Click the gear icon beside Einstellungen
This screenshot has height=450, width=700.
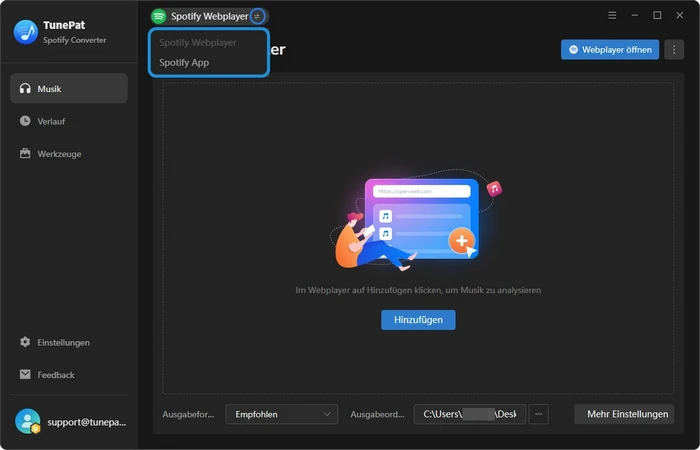point(25,342)
